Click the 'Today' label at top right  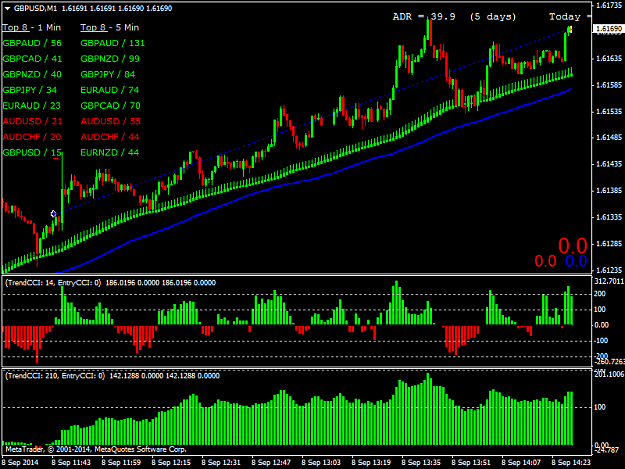pos(565,17)
